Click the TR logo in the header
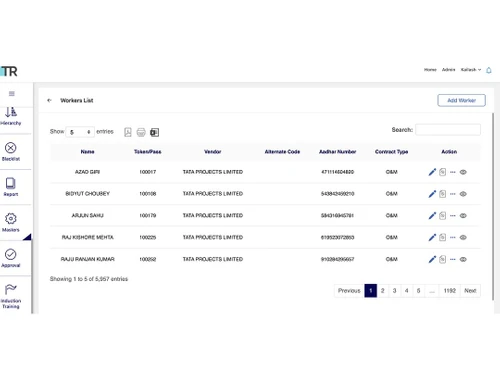The image size is (500, 375). [x=9, y=71]
